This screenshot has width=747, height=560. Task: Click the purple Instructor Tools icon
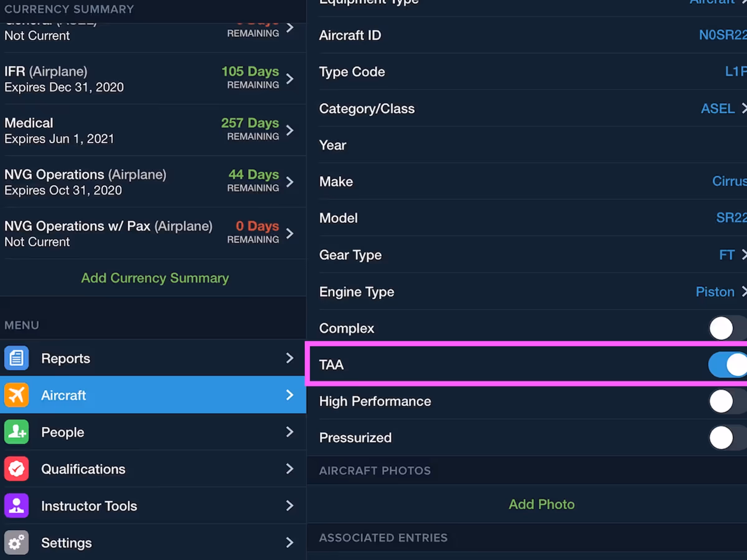[16, 505]
